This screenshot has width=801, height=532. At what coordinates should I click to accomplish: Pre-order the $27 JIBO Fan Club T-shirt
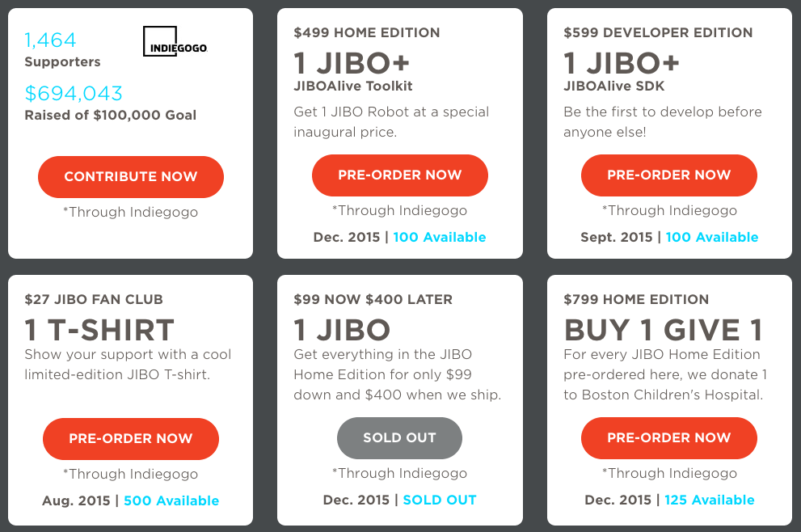tap(131, 439)
